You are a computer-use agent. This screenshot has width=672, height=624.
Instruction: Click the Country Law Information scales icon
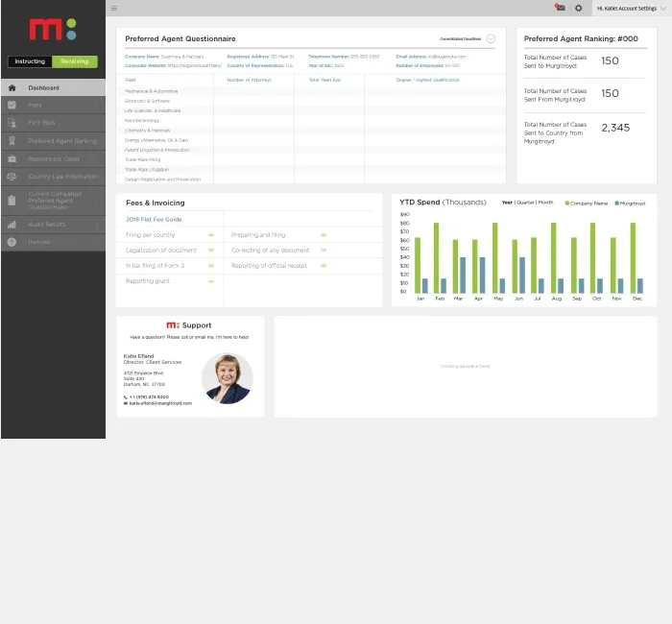12,177
